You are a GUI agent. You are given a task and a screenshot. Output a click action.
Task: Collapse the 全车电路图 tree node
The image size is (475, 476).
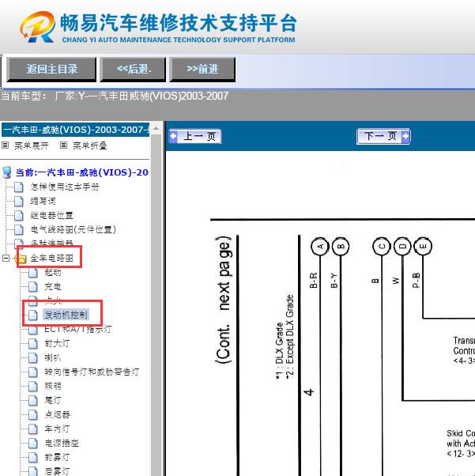(6, 259)
